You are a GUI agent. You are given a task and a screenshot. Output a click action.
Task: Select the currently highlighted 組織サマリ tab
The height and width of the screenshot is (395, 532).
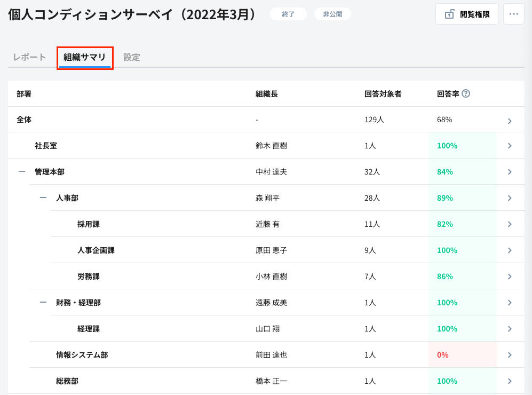coord(85,57)
